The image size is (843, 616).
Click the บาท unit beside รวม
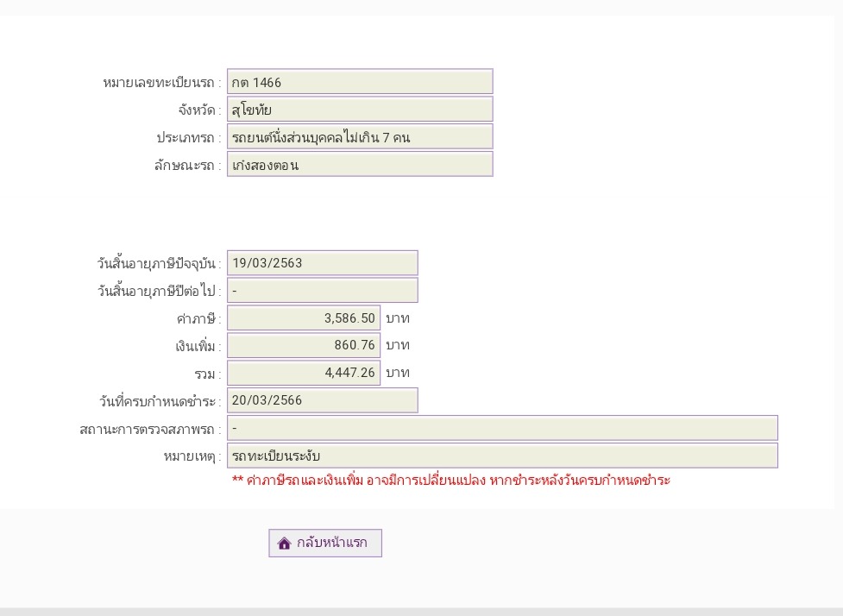pos(398,373)
